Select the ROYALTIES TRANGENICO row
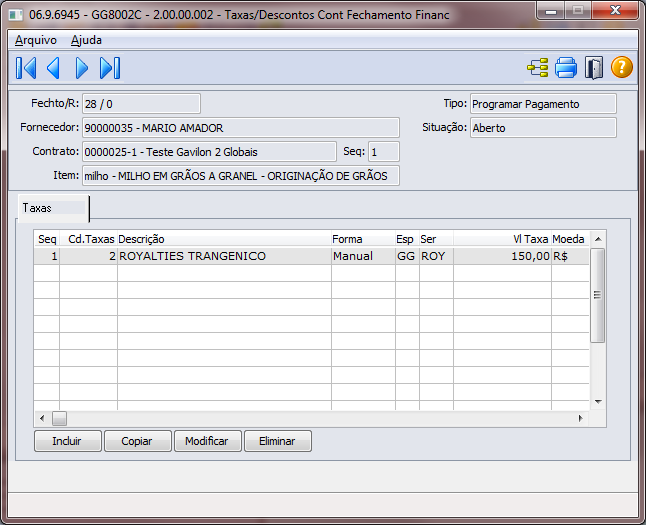Screen dimensions: 646x525 [311, 256]
